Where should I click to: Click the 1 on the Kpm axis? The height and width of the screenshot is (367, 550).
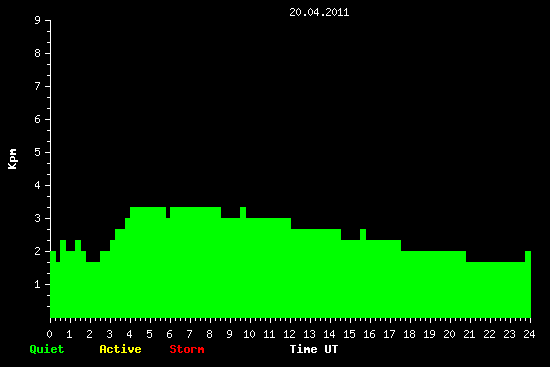38,284
